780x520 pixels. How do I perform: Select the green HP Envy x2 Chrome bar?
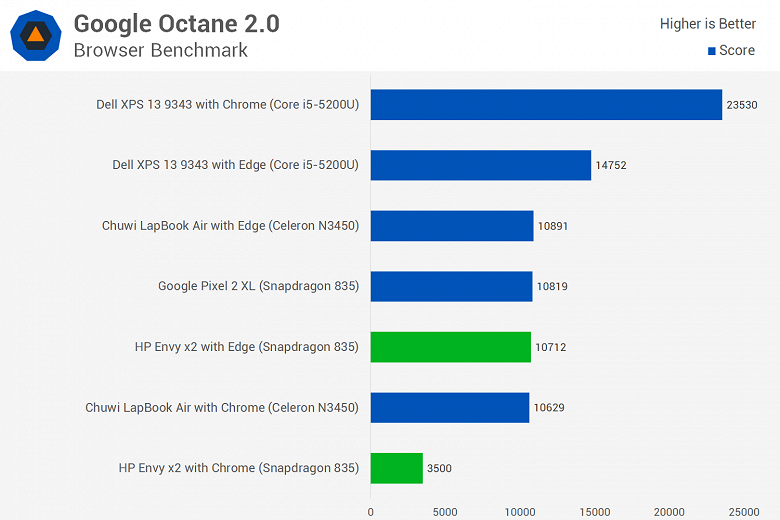tap(397, 468)
